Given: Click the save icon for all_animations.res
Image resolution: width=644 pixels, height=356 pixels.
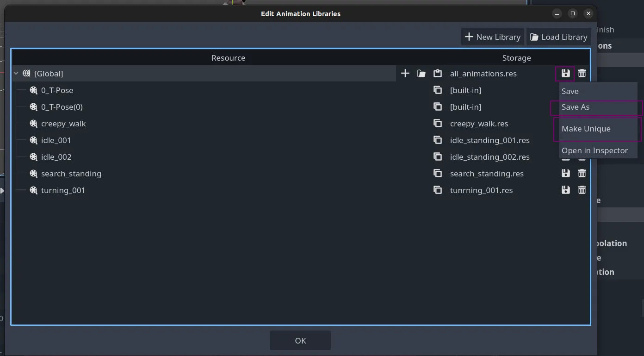Looking at the screenshot, I should pos(565,74).
